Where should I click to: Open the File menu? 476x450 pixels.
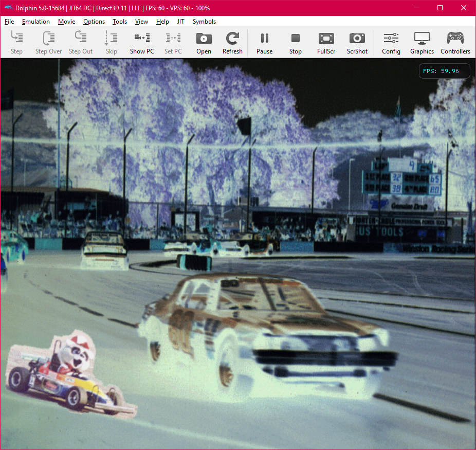click(9, 22)
